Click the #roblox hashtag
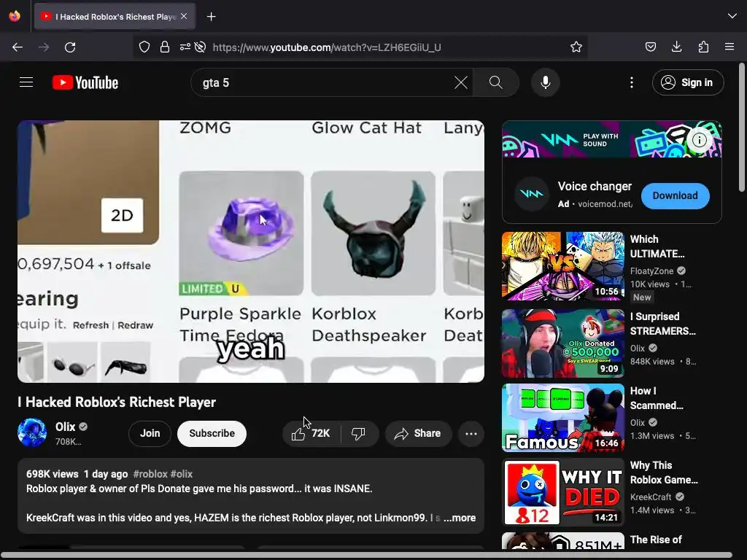This screenshot has height=560, width=747. 150,474
